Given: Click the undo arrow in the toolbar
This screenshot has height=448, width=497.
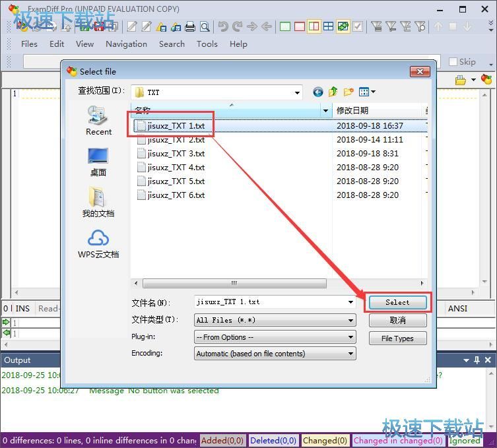Looking at the screenshot, I should (x=223, y=27).
